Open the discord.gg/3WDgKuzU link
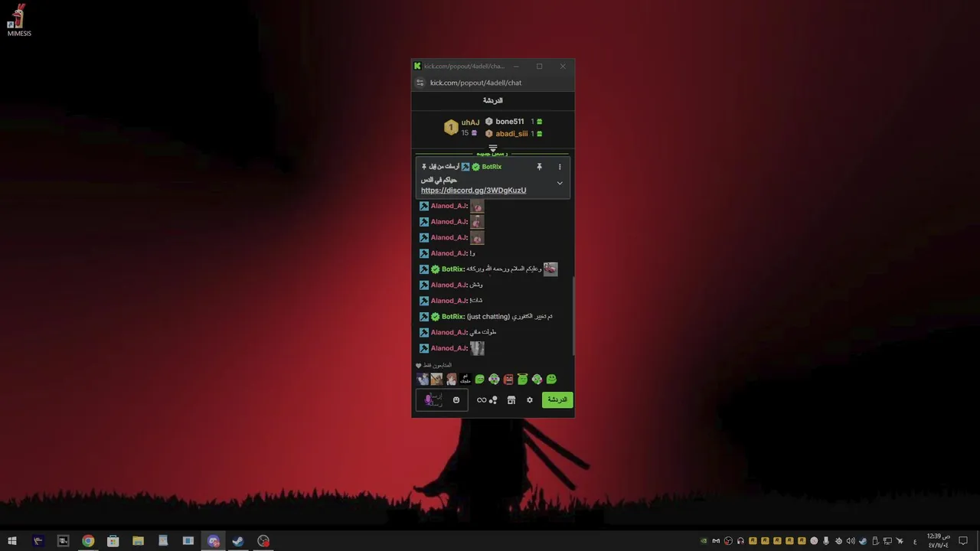This screenshot has width=980, height=551. [x=473, y=191]
